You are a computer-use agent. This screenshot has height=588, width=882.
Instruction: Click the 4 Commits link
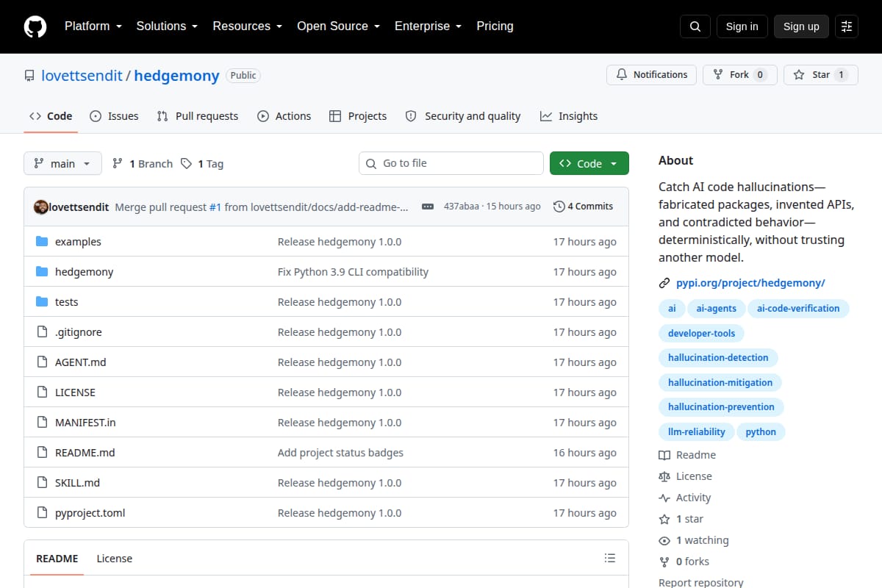(x=583, y=207)
